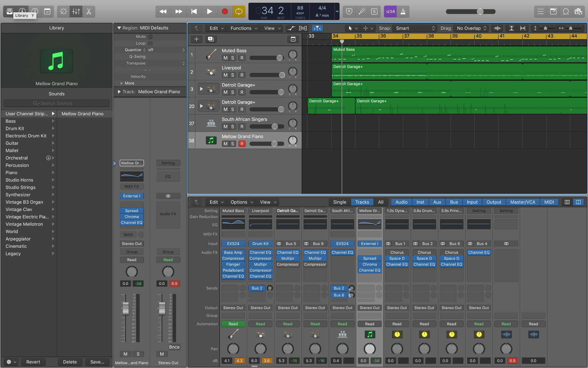
Task: Adjust the master volume slider in toolbar
Action: [480, 12]
